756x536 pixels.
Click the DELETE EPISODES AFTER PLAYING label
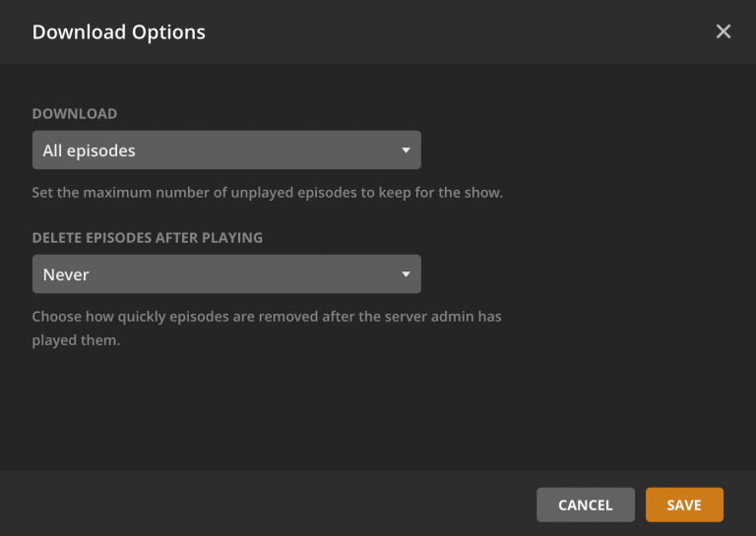(148, 238)
